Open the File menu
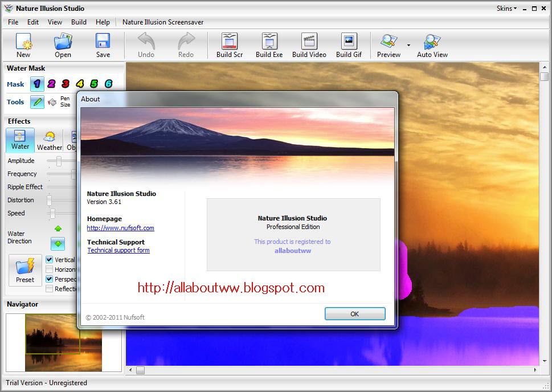The height and width of the screenshot is (392, 552). pyautogui.click(x=13, y=22)
